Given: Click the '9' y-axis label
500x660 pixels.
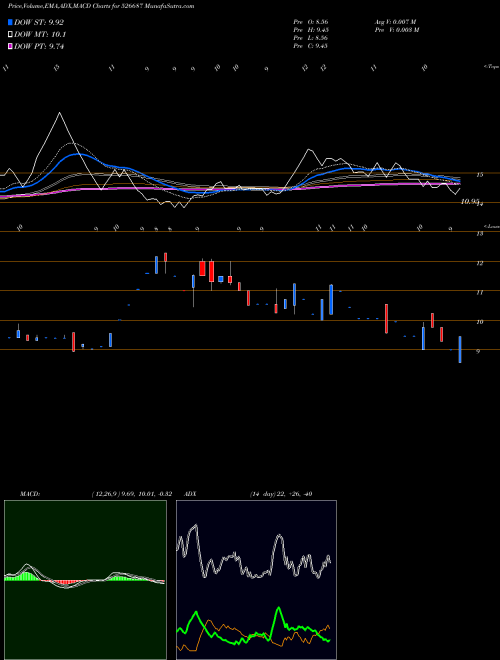Looking at the screenshot, I should coord(478,351).
